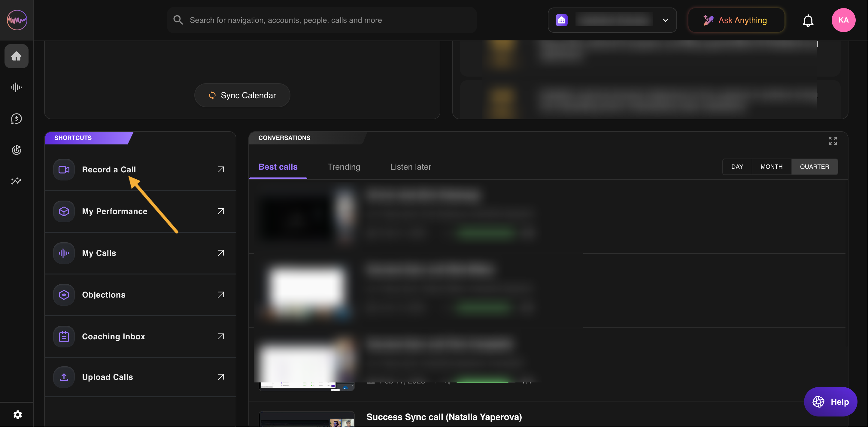
Task: Expand the Conversations panel to fullscreen
Action: 833,141
